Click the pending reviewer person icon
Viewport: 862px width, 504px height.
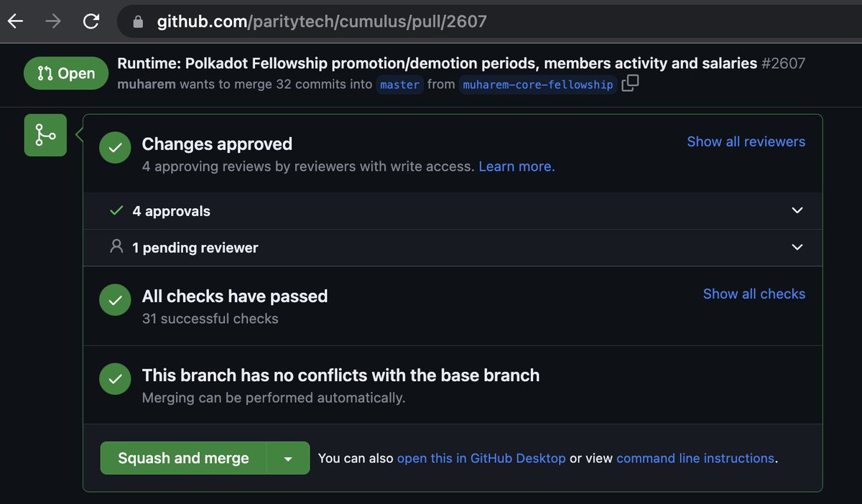[x=116, y=247]
